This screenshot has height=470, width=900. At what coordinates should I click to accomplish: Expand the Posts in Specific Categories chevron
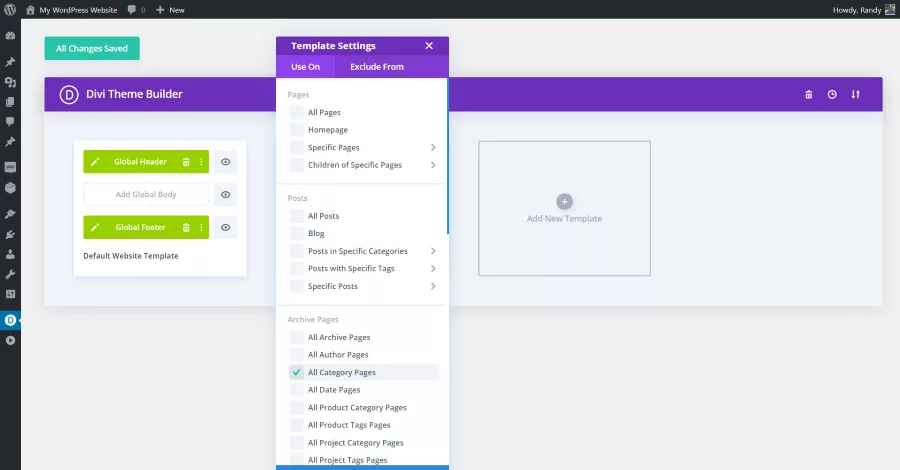click(433, 251)
